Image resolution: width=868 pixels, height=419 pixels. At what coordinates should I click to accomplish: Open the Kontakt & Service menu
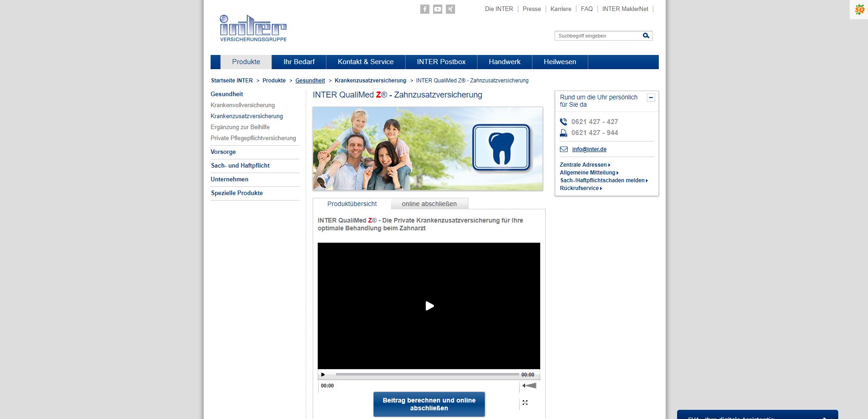[366, 62]
